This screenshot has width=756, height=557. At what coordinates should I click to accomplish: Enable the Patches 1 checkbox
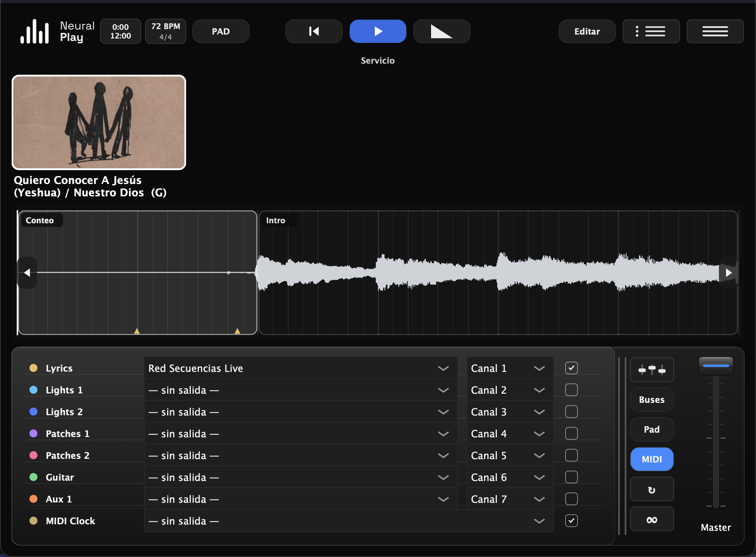571,433
